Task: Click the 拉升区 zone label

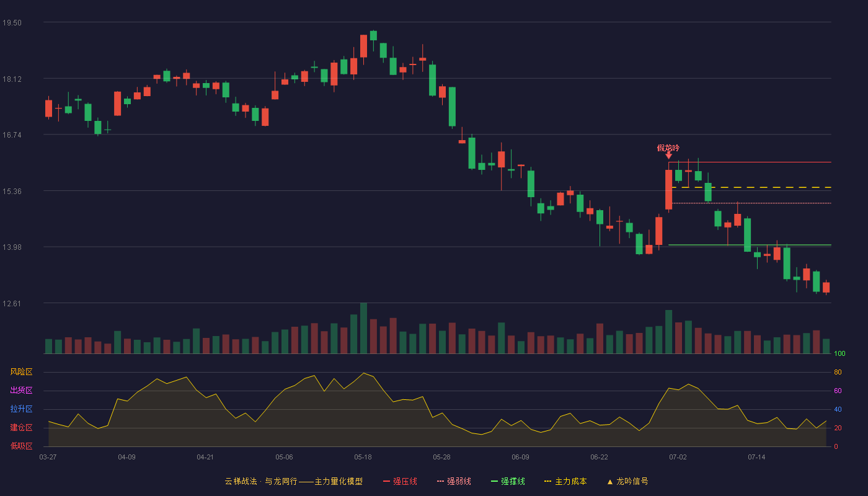Action: pos(21,409)
